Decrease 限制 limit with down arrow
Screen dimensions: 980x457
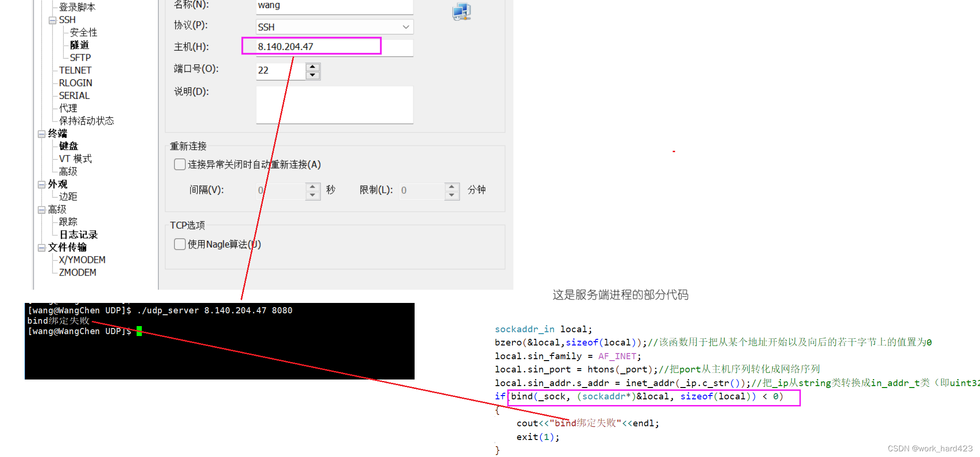click(x=452, y=195)
